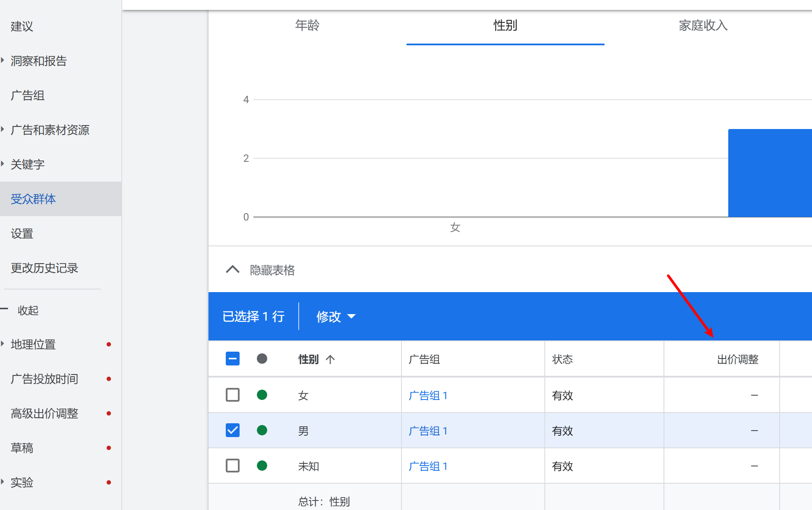Open the 修改 dropdown menu

click(x=336, y=317)
